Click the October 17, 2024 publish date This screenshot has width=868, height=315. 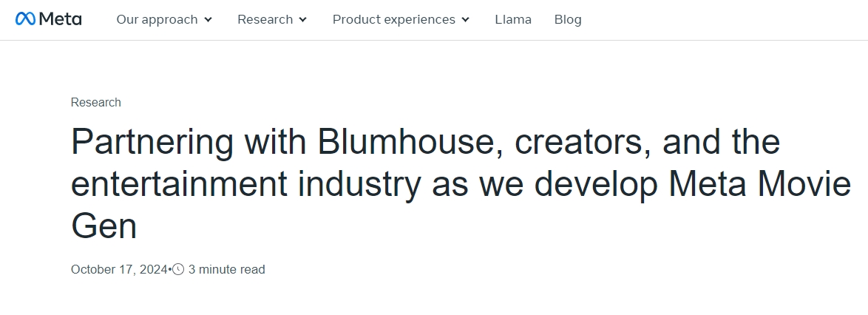(119, 270)
